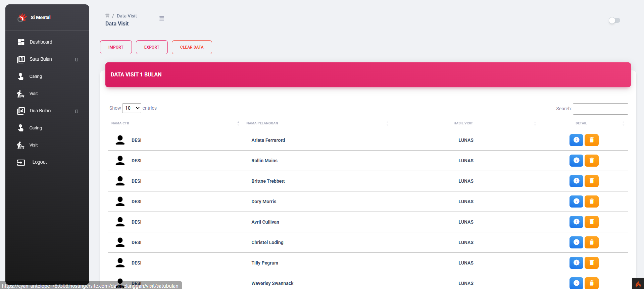Click the Caring icon under Dua Bulan
The image size is (644, 289).
click(x=21, y=128)
